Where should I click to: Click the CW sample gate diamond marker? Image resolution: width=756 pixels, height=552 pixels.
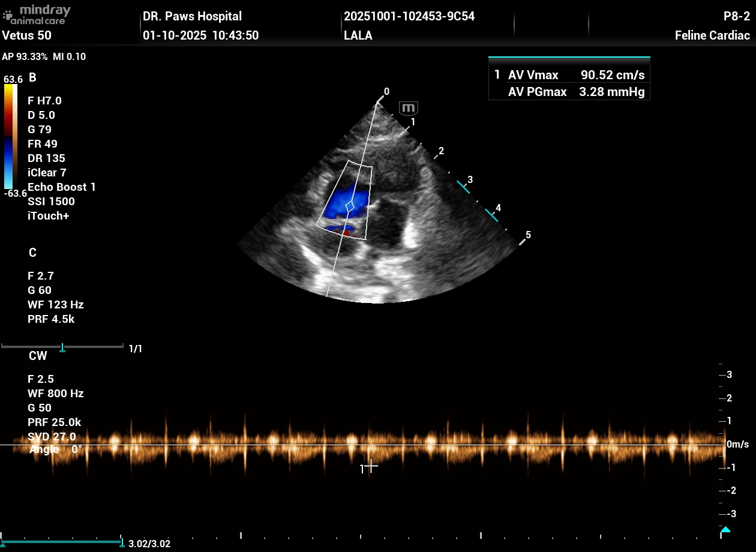tap(350, 206)
